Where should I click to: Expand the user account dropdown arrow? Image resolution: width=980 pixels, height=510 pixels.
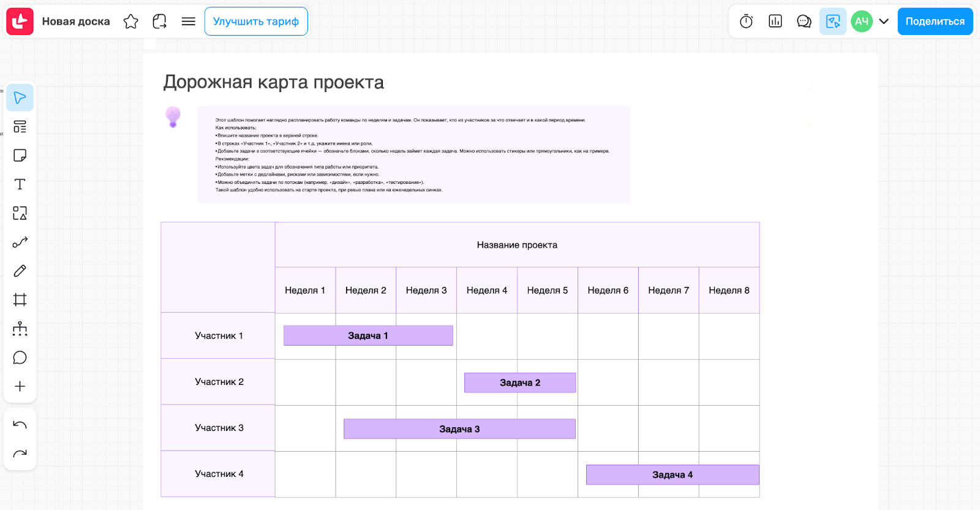coord(883,21)
